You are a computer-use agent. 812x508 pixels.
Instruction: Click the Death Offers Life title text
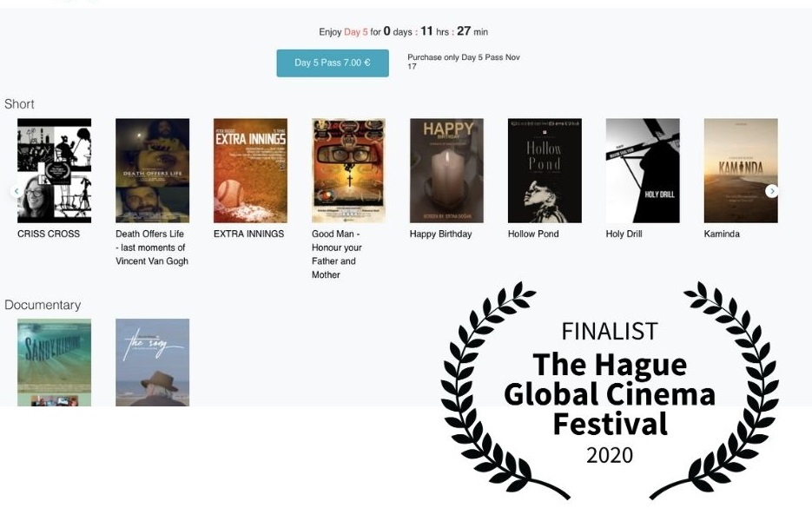click(152, 247)
